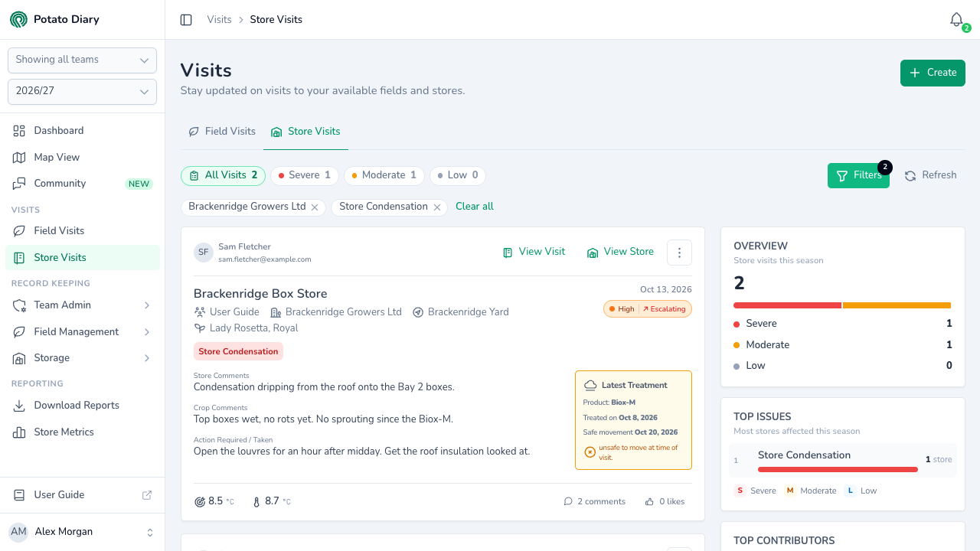Open the 2026/27 season dropdown

coord(82,92)
